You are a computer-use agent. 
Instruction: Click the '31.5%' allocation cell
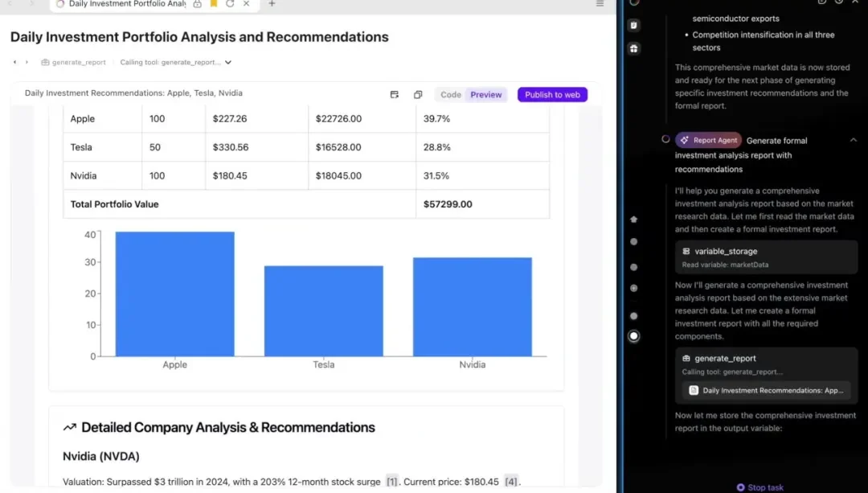click(x=436, y=175)
